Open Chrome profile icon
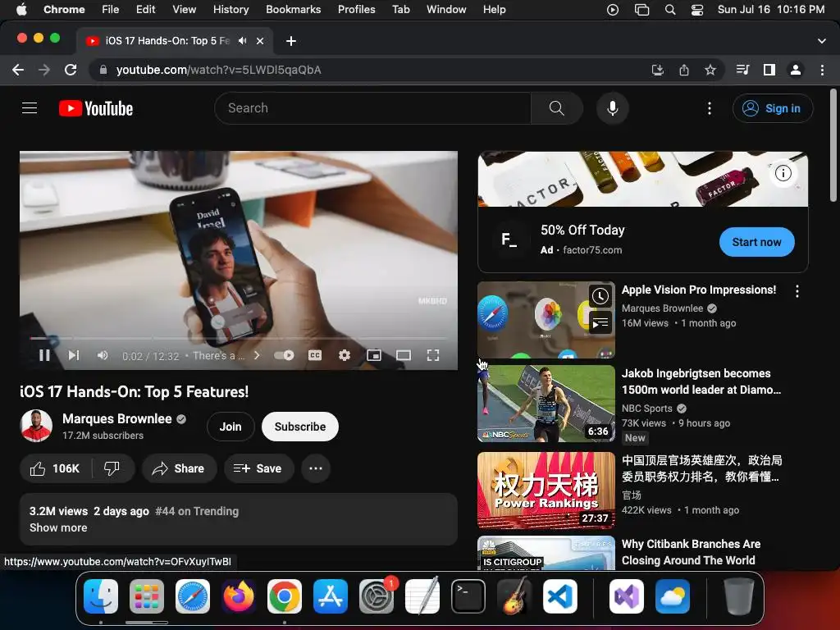Viewport: 840px width, 630px height. (796, 70)
